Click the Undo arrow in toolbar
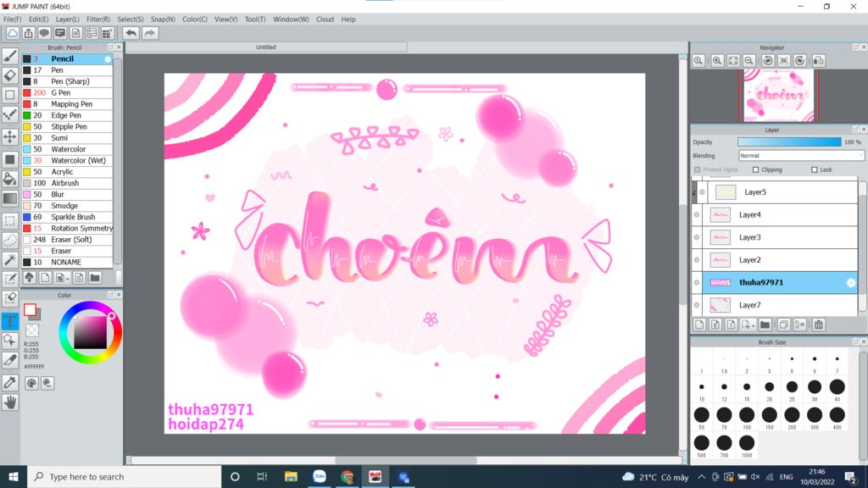The image size is (868, 488). pyautogui.click(x=131, y=33)
